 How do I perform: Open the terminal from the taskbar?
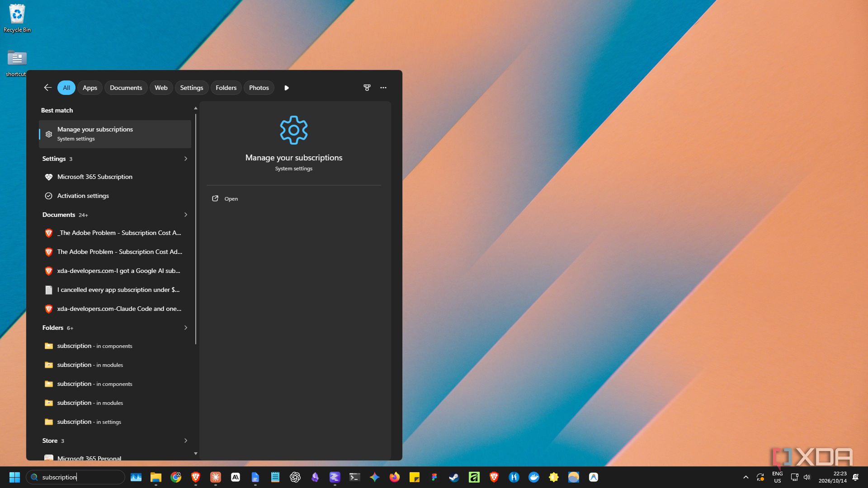(355, 477)
